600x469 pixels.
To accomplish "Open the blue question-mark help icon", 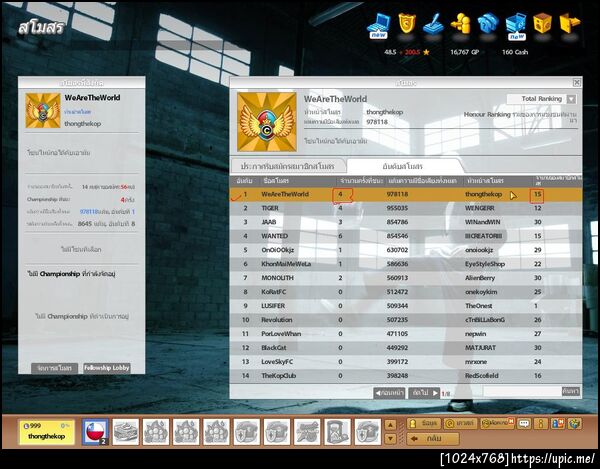I will point(488,23).
